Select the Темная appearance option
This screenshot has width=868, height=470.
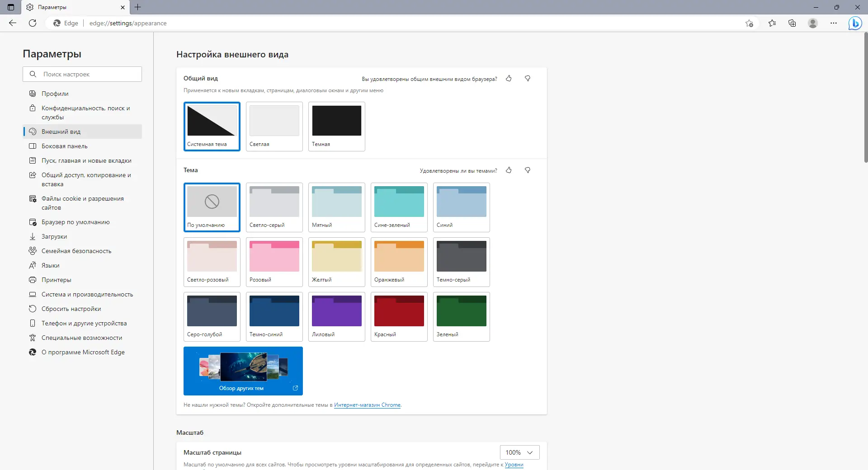coord(336,127)
